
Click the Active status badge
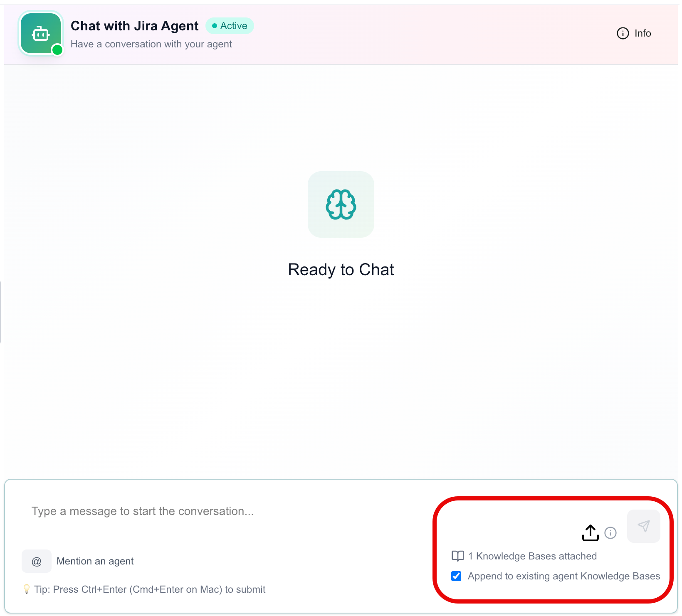[x=230, y=26]
